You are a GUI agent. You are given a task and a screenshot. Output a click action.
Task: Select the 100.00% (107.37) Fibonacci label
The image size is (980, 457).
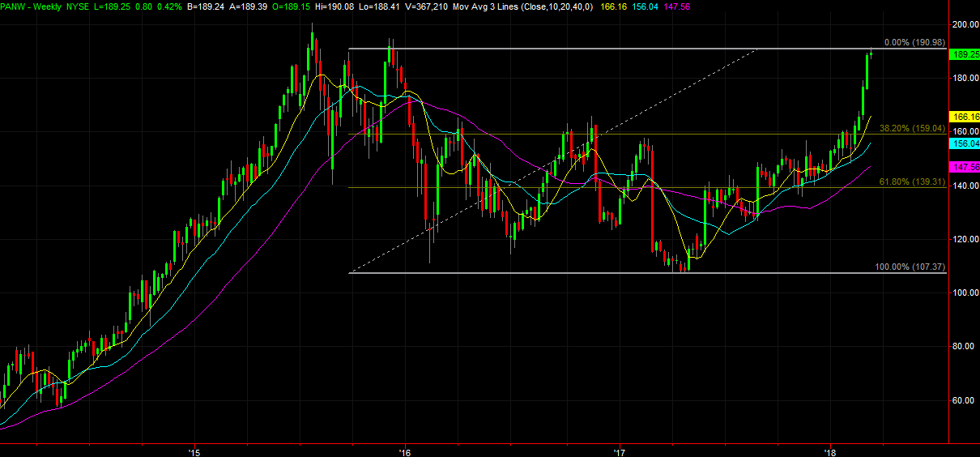pos(910,267)
